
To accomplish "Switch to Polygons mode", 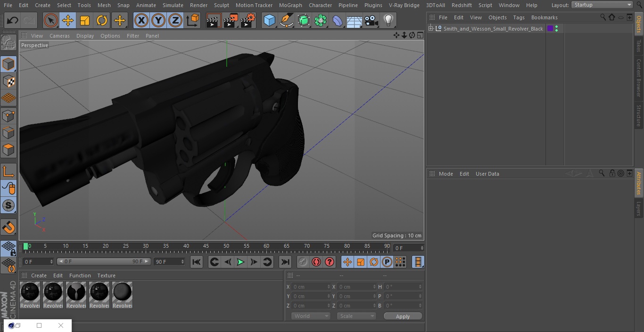I will pos(8,150).
